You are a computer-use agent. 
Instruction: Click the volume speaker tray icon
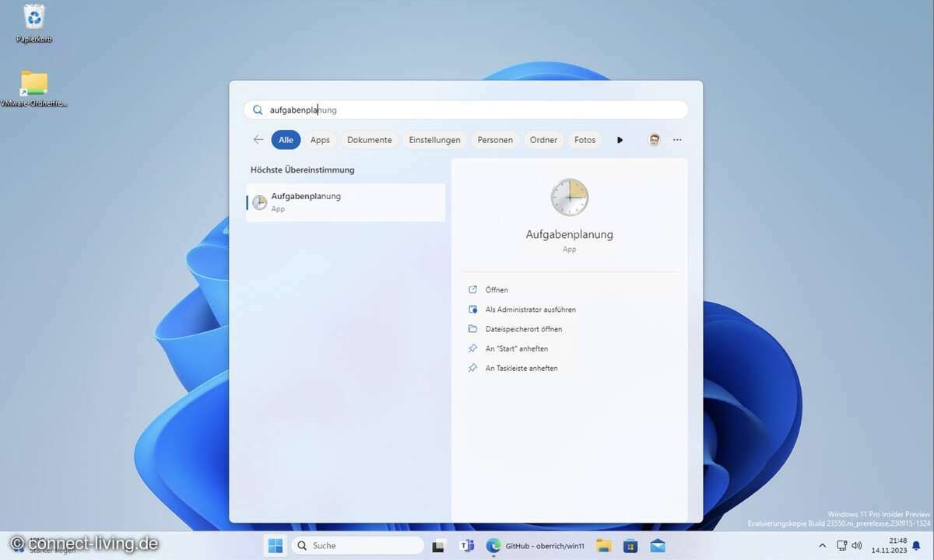pos(857,545)
